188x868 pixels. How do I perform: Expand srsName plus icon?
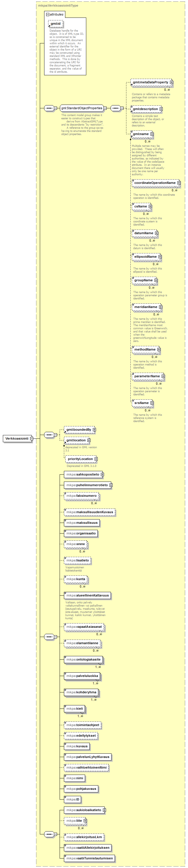pyautogui.click(x=152, y=403)
